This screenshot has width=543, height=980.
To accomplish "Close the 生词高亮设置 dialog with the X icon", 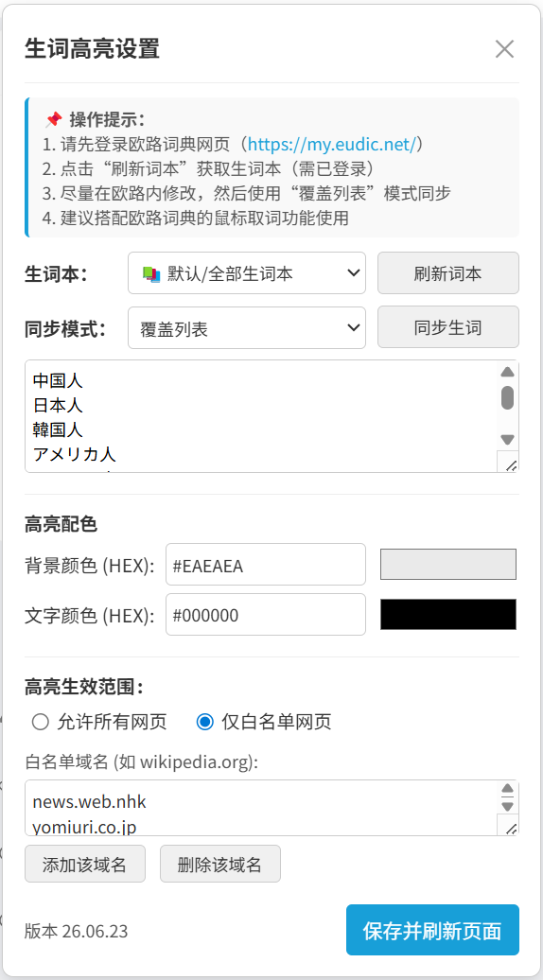I will tap(504, 49).
